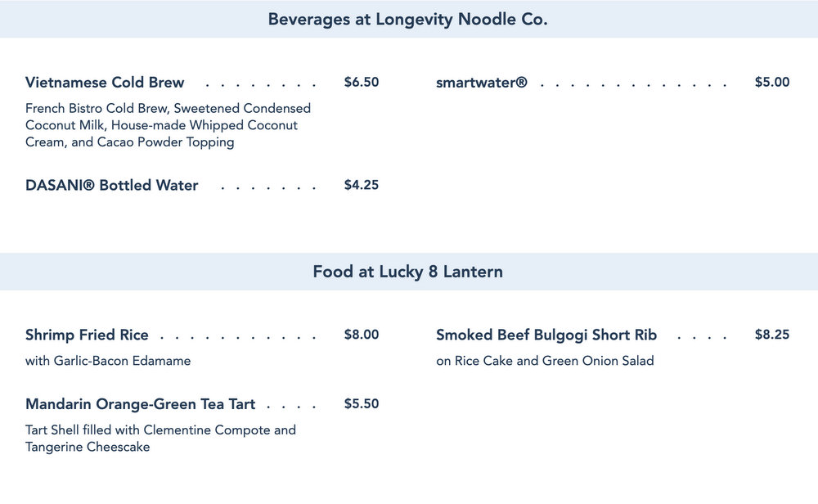
Task: Click the Clementine Compote tart description
Action: (x=160, y=439)
